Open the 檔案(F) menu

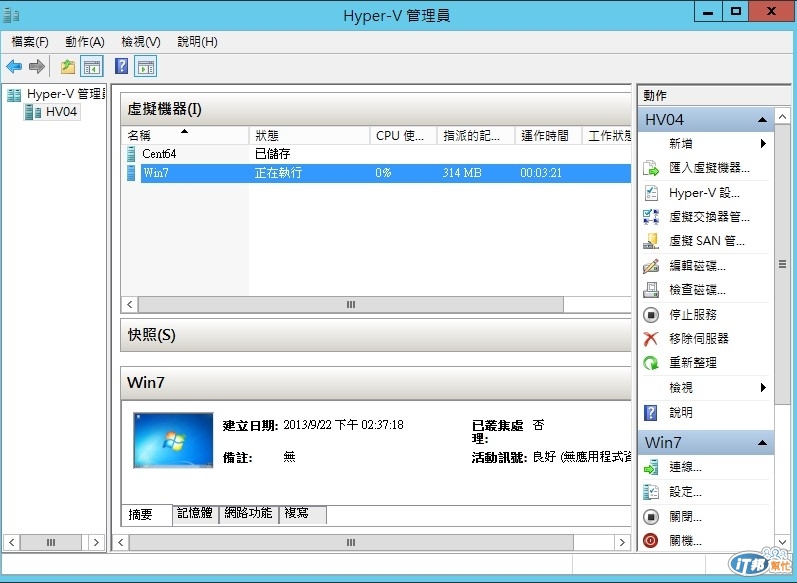(x=30, y=42)
